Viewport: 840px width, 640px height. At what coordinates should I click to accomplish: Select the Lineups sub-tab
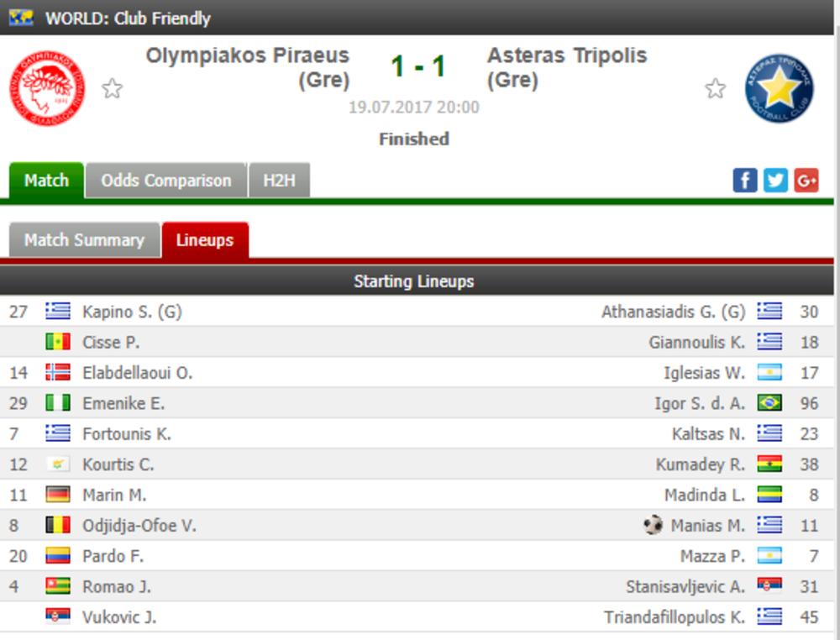pos(204,240)
